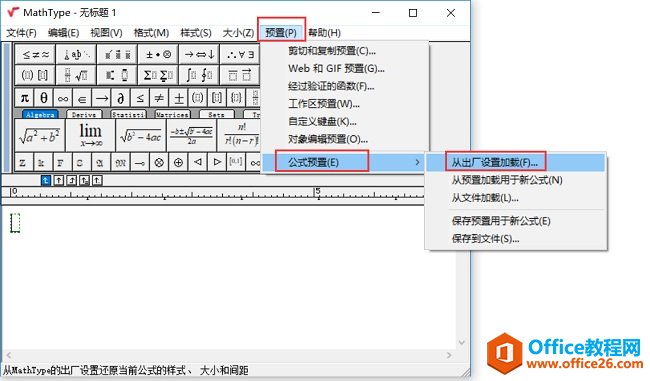
Task: Open the 编辑(E) menu
Action: click(63, 33)
